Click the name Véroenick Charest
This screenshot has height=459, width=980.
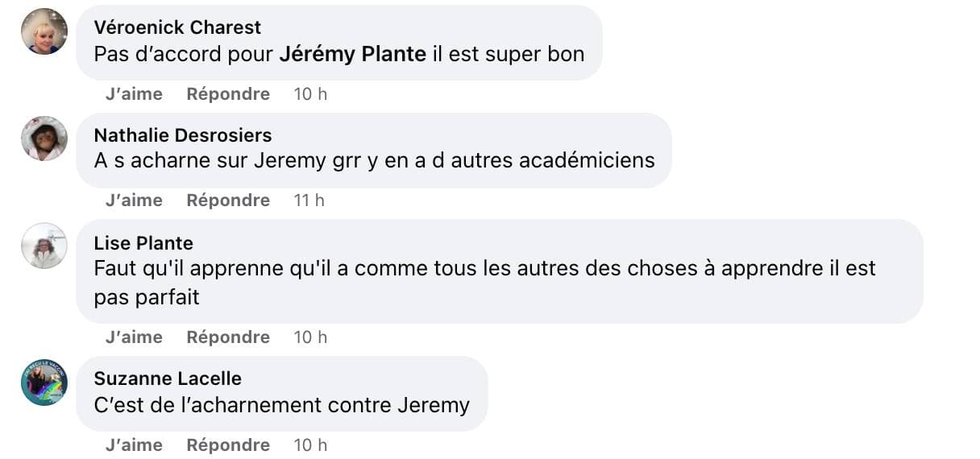click(177, 27)
